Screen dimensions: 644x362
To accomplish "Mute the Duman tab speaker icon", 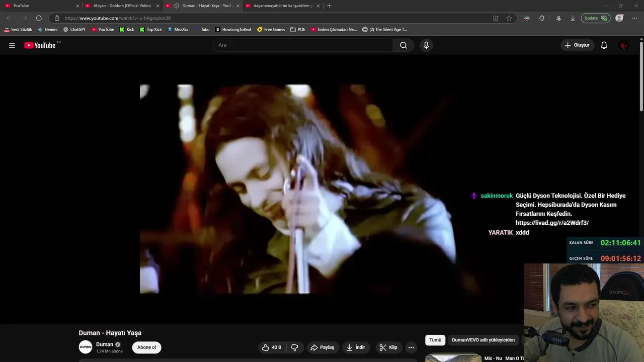I will coord(176,6).
